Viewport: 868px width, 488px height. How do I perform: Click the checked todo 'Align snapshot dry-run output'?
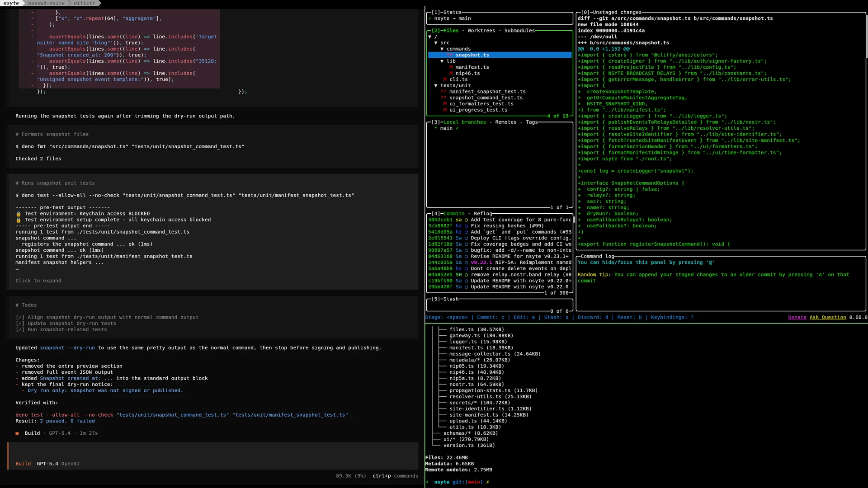pos(107,317)
